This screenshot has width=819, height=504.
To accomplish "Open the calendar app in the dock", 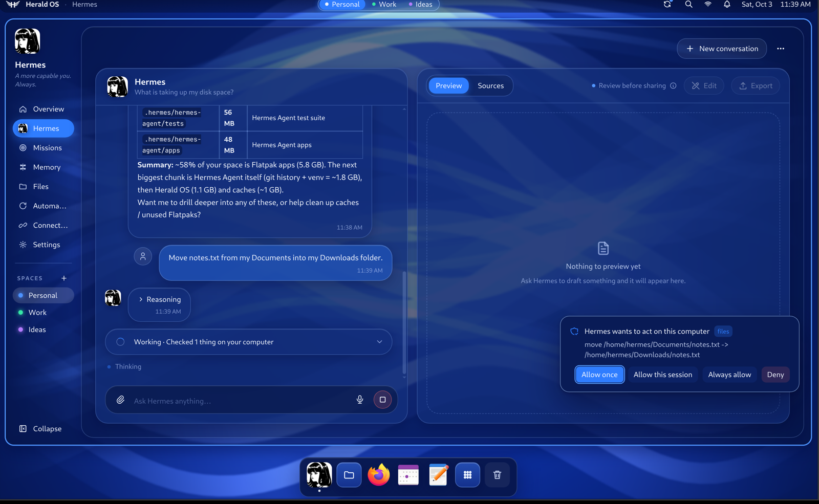I will 408,475.
